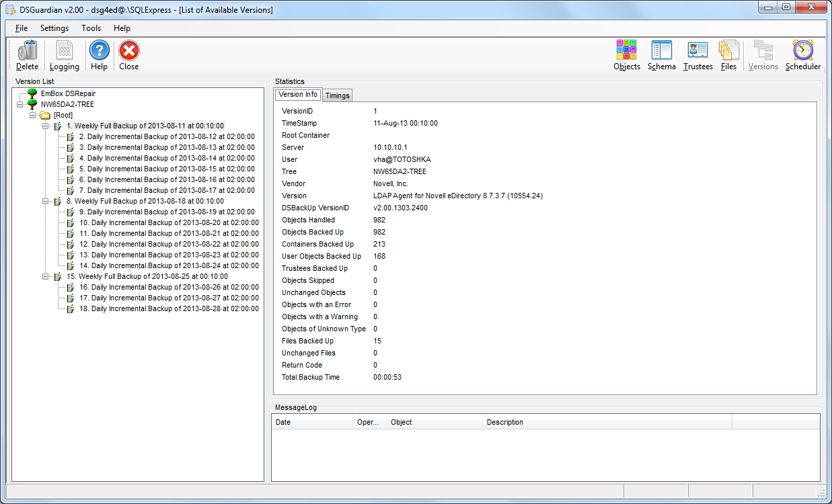This screenshot has width=832, height=504.
Task: Open the Help menu
Action: click(x=122, y=28)
